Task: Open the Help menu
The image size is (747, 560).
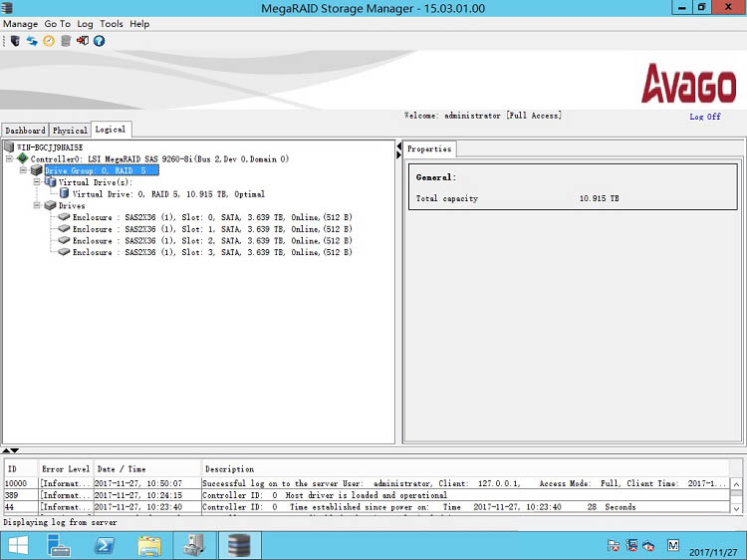Action: tap(139, 24)
